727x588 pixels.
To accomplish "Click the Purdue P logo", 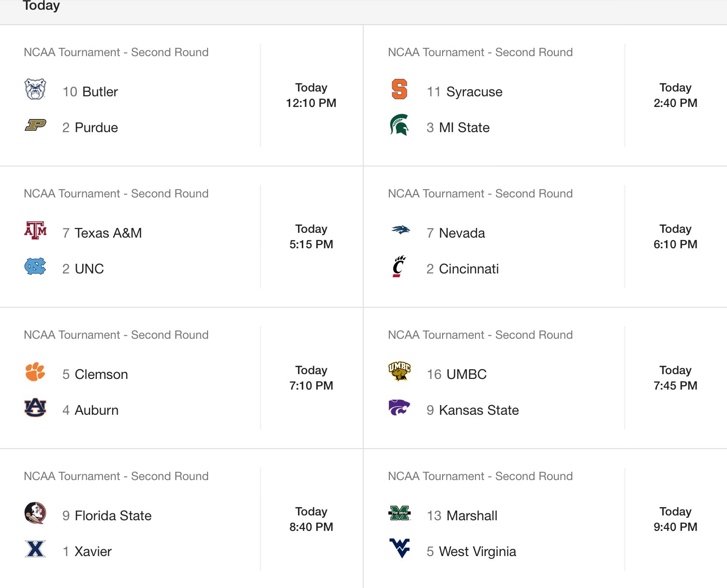I will (x=35, y=125).
